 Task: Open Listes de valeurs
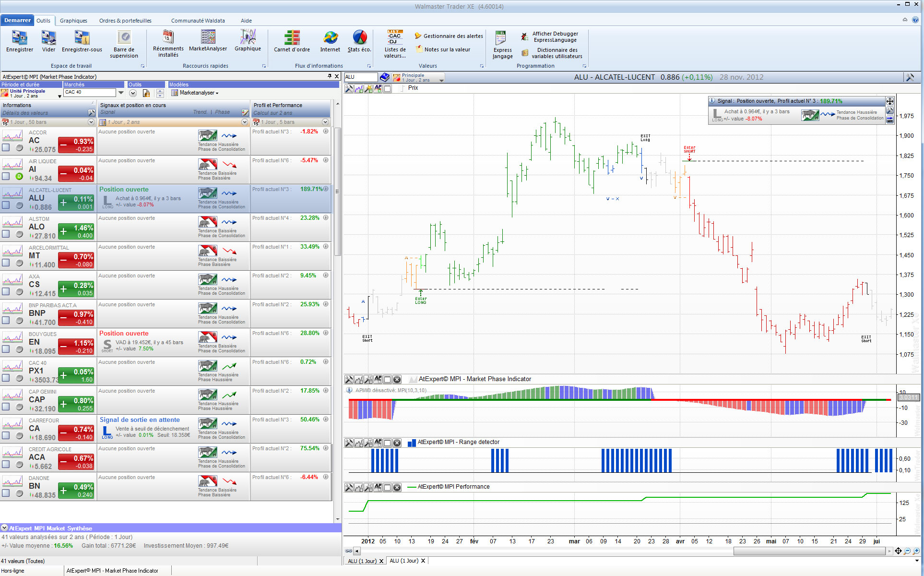pos(395,44)
